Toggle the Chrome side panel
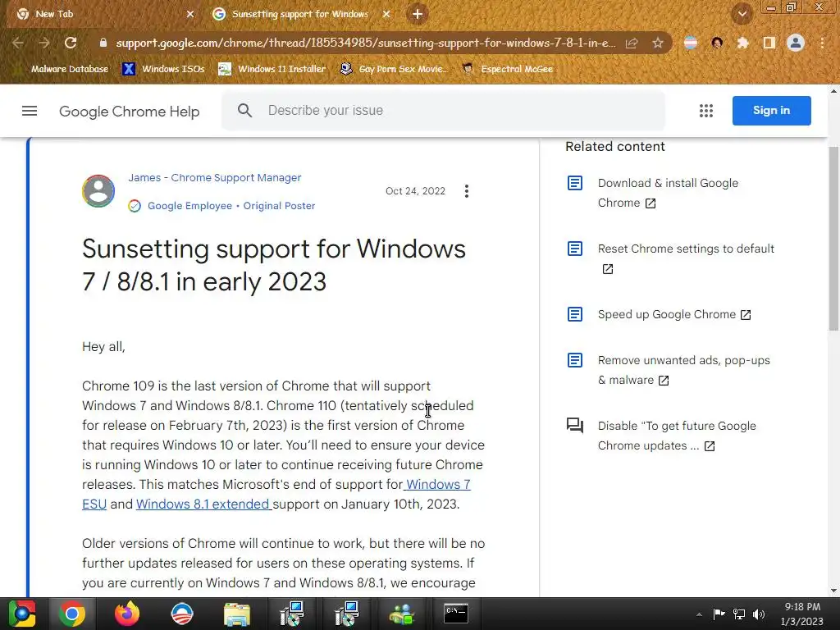 tap(769, 43)
